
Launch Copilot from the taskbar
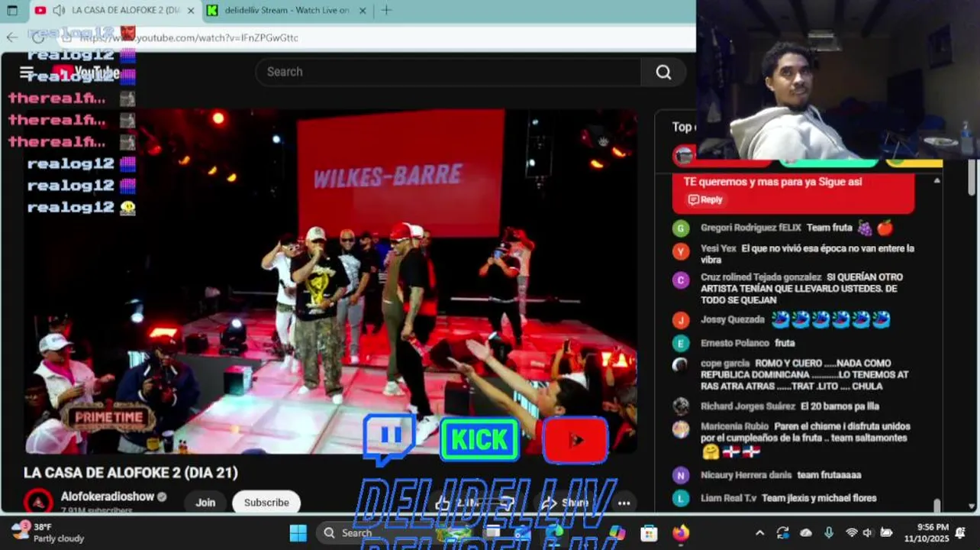pos(617,532)
